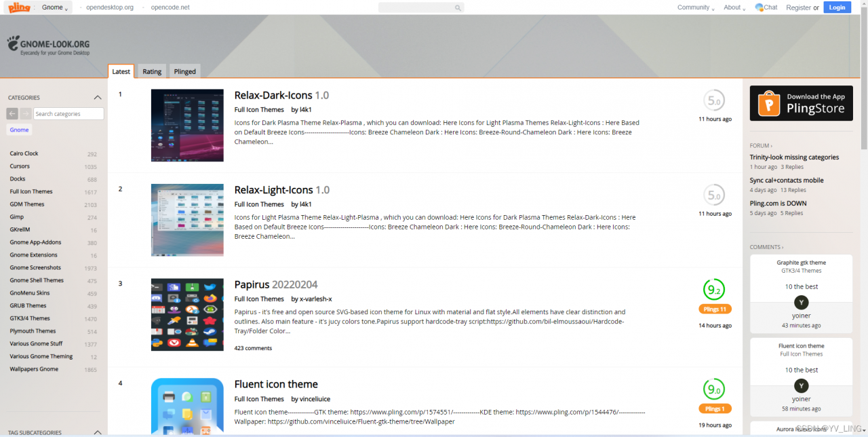This screenshot has height=437, width=868.
Task: Click the 9.0 score circle of Fluent icon theme
Action: tap(714, 389)
